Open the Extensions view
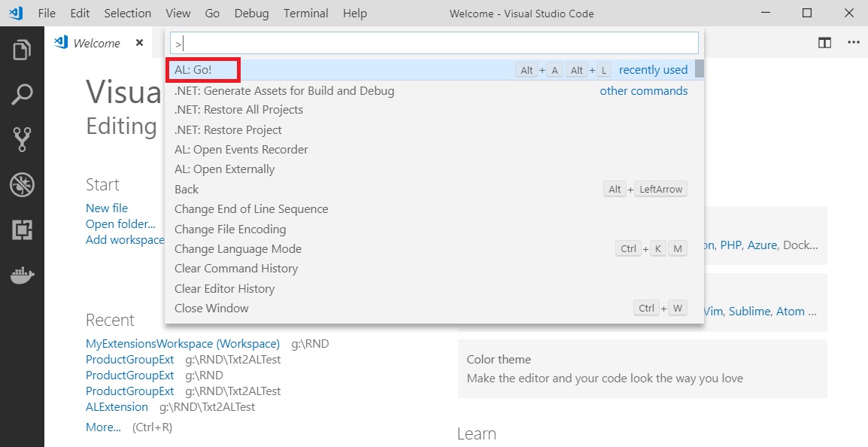This screenshot has height=447, width=868. pos(22,230)
